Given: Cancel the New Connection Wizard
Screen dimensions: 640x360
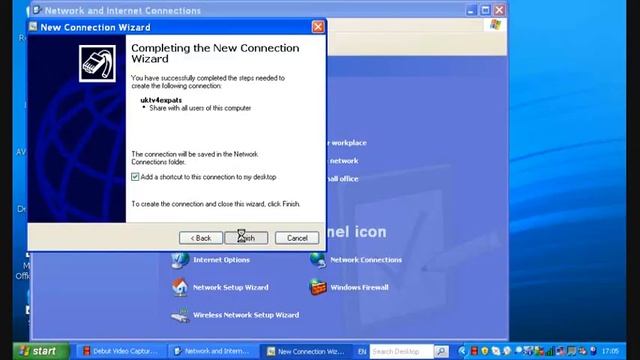Looking at the screenshot, I should tap(297, 238).
